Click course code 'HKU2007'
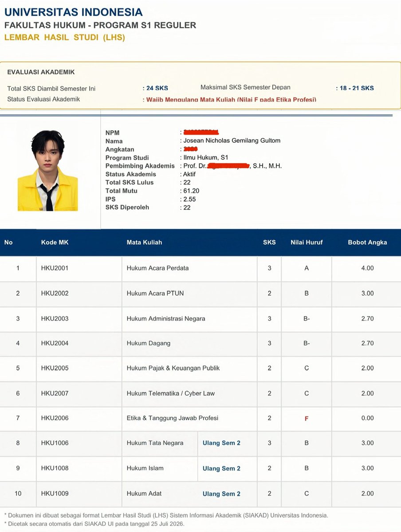The width and height of the screenshot is (401, 532). point(55,393)
